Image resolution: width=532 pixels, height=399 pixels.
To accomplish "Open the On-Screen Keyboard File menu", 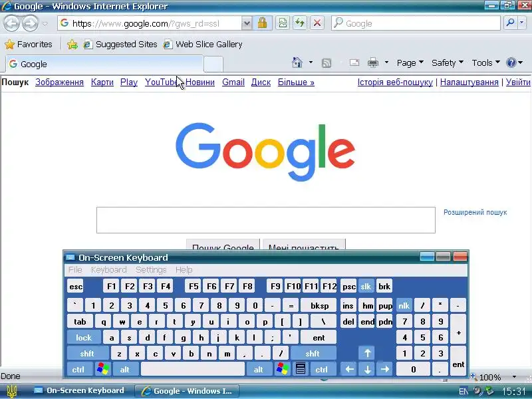I will 75,270.
